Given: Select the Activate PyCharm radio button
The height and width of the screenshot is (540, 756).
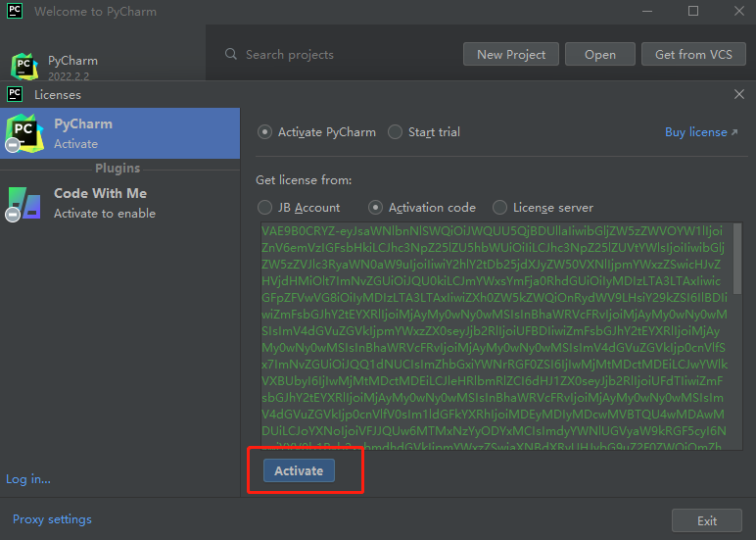Looking at the screenshot, I should 264,132.
